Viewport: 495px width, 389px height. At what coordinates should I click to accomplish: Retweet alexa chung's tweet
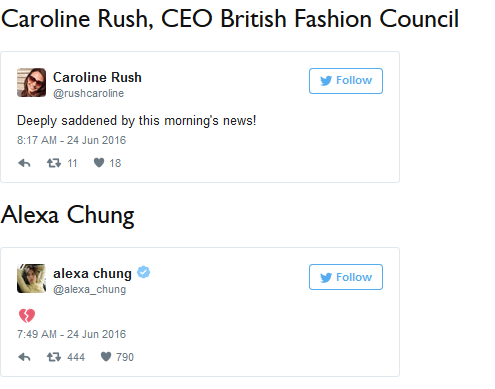(54, 357)
